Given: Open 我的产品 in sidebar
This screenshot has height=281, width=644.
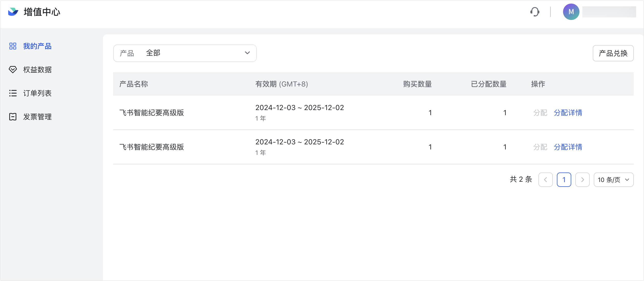Looking at the screenshot, I should pos(37,46).
